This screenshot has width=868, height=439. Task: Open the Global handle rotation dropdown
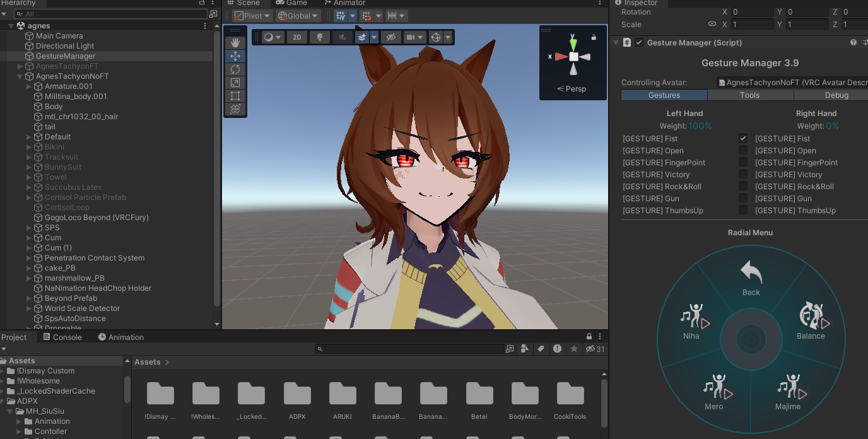coord(298,16)
